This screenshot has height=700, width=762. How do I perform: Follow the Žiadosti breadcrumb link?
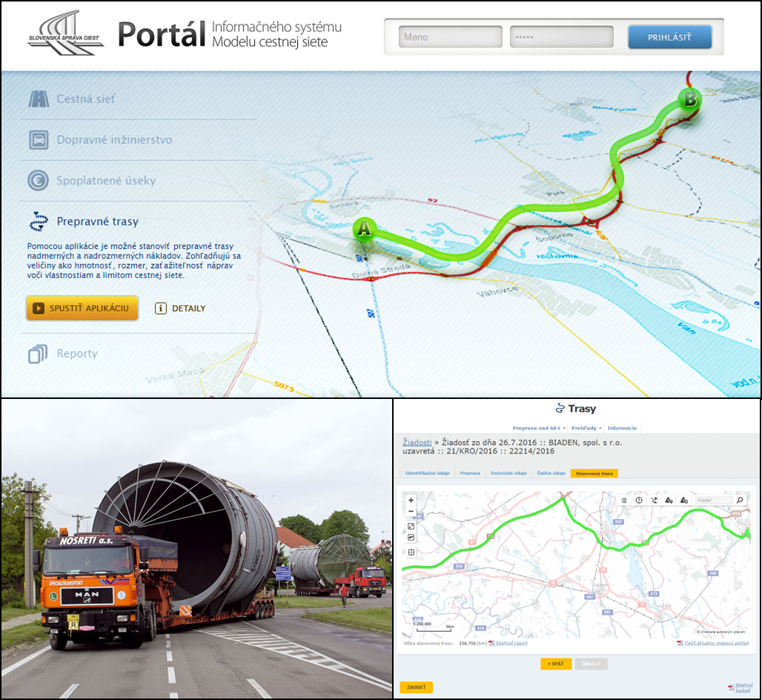pyautogui.click(x=417, y=443)
